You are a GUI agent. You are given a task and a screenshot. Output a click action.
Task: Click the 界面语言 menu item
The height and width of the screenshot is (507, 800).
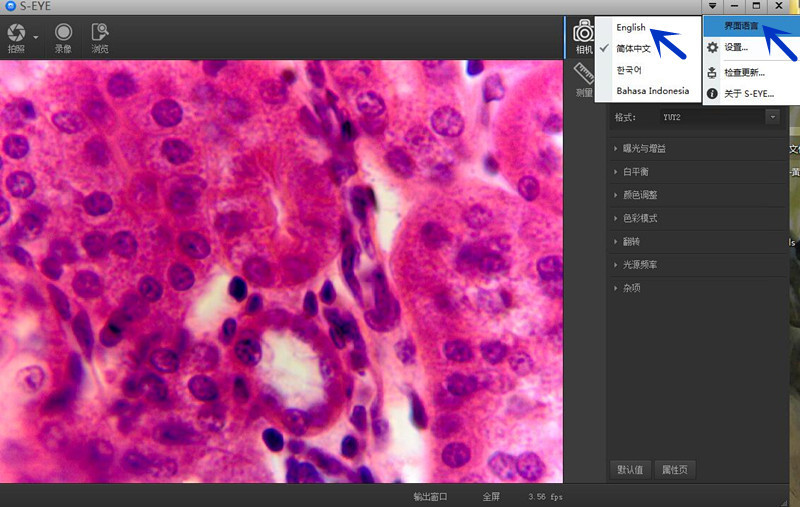coord(741,25)
